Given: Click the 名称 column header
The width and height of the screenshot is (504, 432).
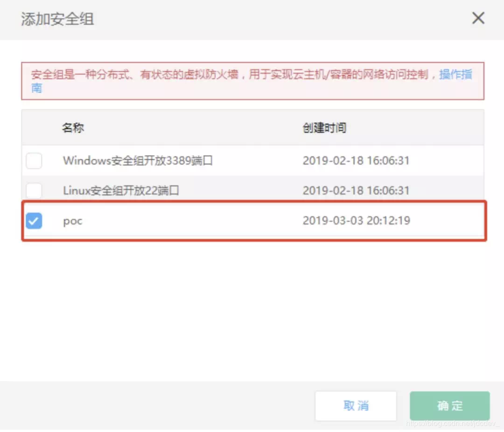Looking at the screenshot, I should tap(73, 127).
